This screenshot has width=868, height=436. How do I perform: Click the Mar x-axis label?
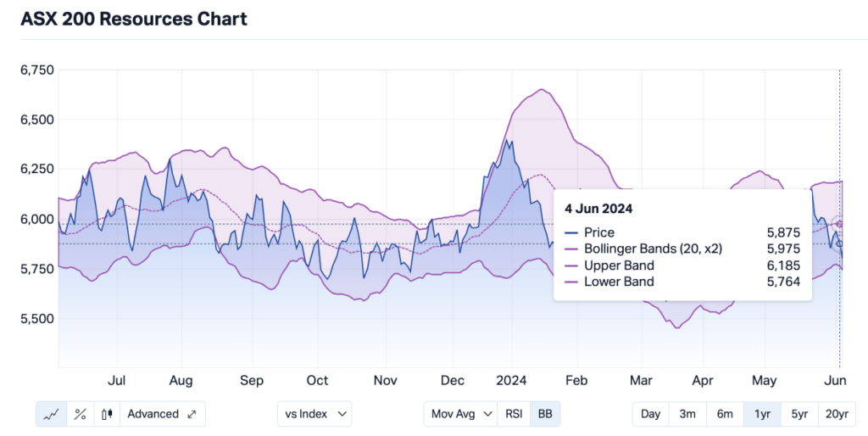(641, 381)
